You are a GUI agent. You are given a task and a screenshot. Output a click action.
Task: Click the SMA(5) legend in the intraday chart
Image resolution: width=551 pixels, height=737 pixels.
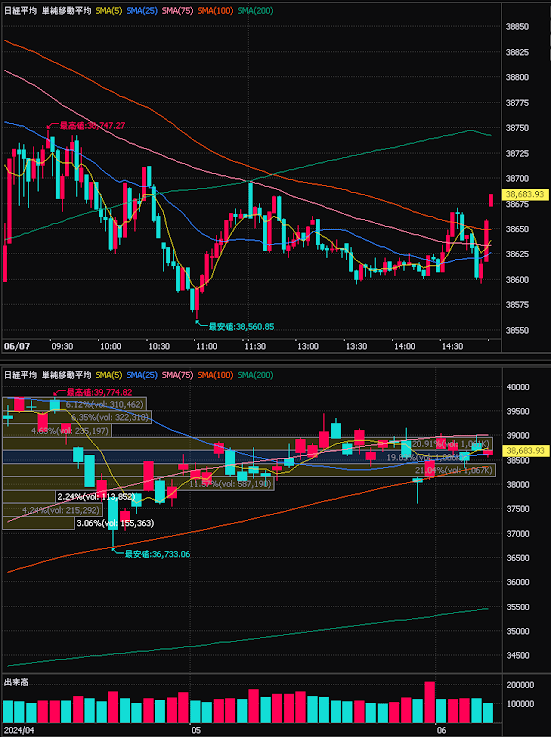click(x=109, y=10)
